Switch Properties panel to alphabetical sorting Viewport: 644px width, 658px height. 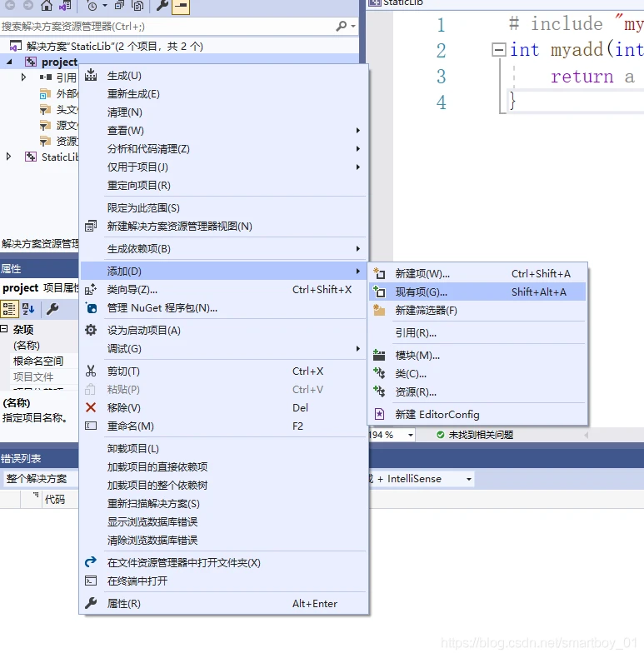(x=28, y=309)
